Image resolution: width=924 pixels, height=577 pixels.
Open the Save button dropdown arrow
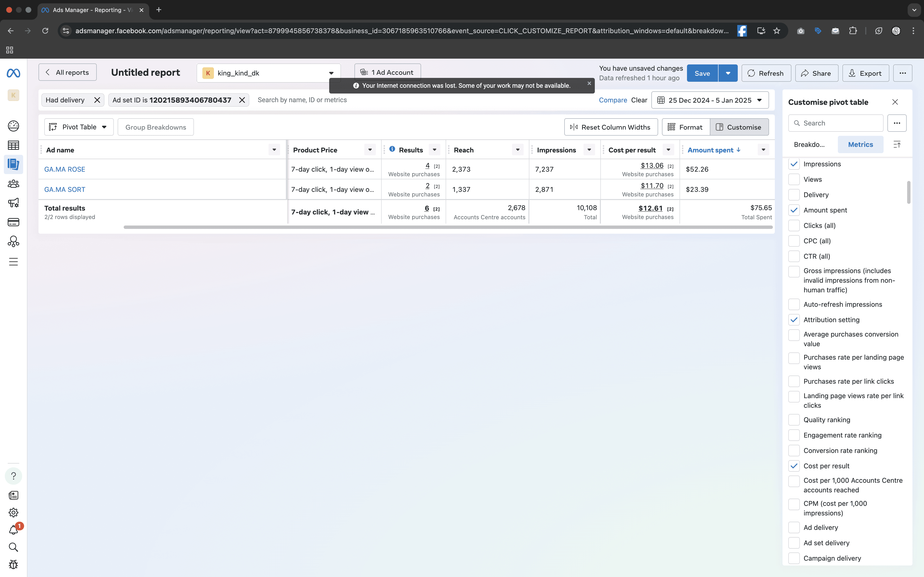click(728, 73)
